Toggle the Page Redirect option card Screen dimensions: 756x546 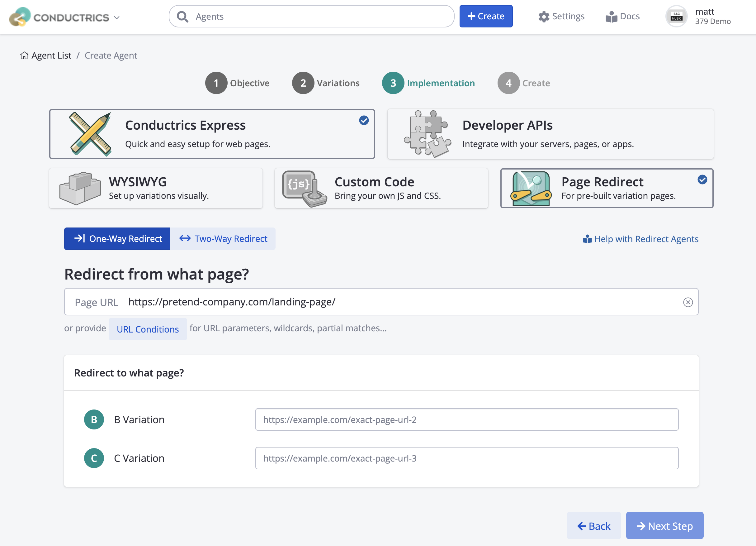point(606,189)
